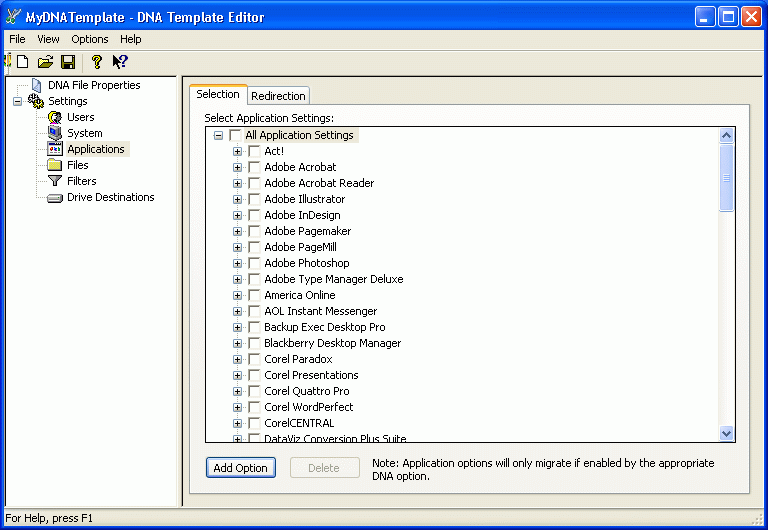Open the Options menu
This screenshot has height=530, width=768.
(x=90, y=39)
